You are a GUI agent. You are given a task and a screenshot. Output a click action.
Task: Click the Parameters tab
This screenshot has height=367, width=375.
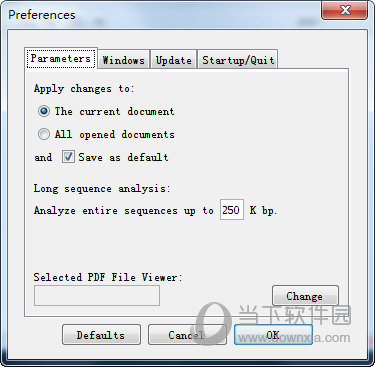click(x=61, y=58)
